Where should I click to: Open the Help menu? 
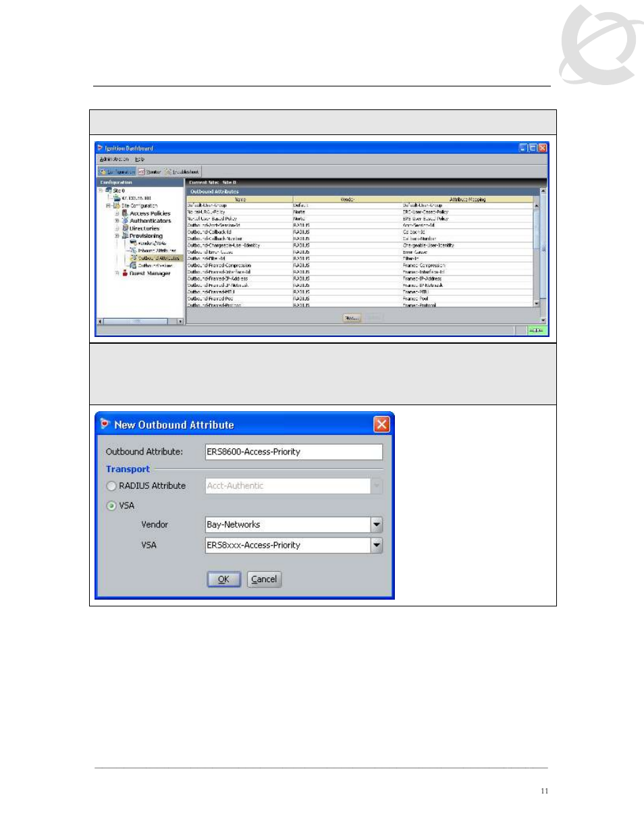click(140, 159)
